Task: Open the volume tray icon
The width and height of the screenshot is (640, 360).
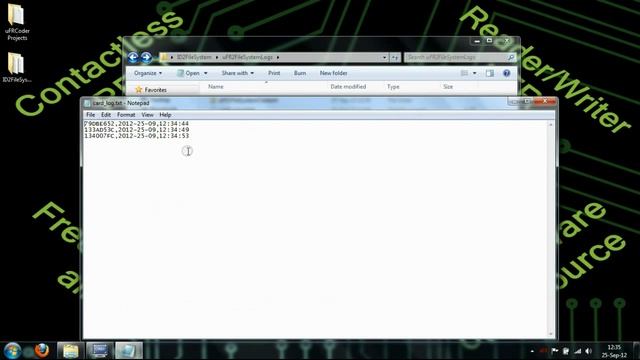Action: [589, 351]
